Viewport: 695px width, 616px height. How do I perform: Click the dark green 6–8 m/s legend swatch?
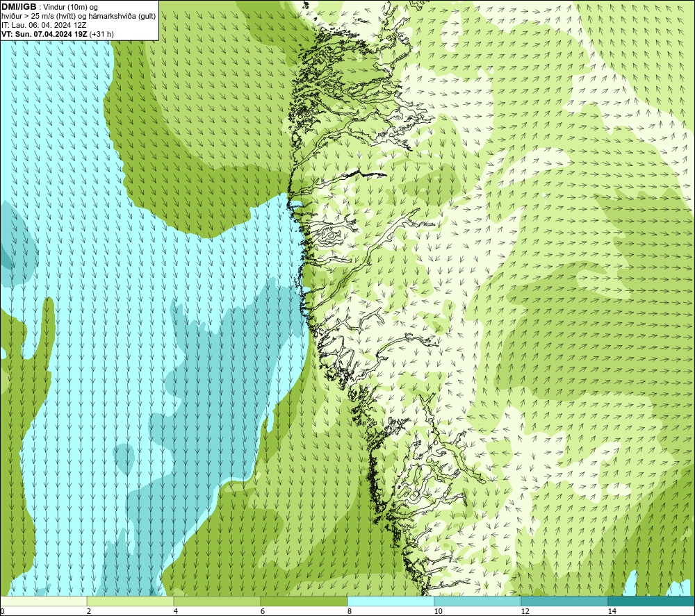click(x=304, y=601)
